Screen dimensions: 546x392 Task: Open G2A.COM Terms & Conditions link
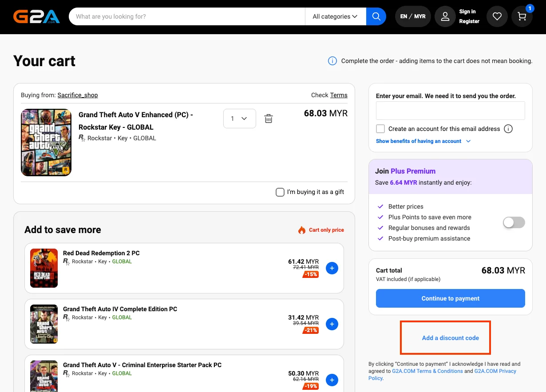427,371
